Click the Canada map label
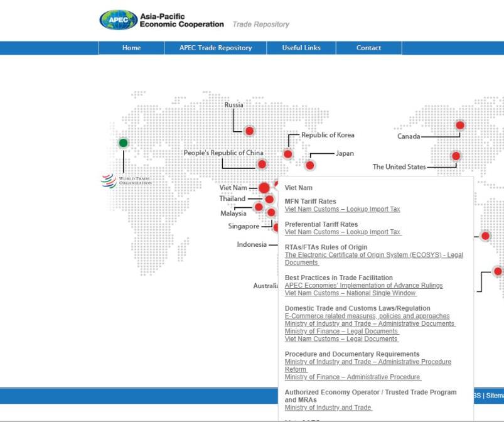 409,136
